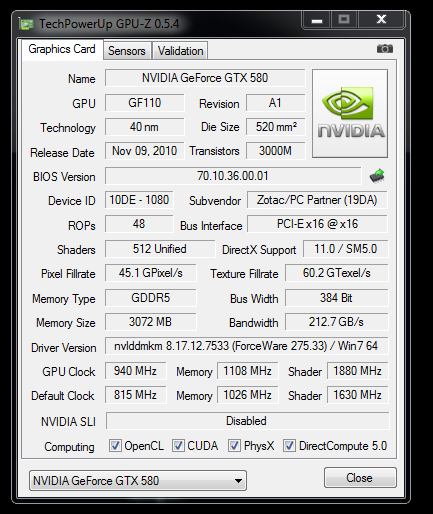
Task: Click the Die Size field 520 mm²
Action: pyautogui.click(x=275, y=127)
